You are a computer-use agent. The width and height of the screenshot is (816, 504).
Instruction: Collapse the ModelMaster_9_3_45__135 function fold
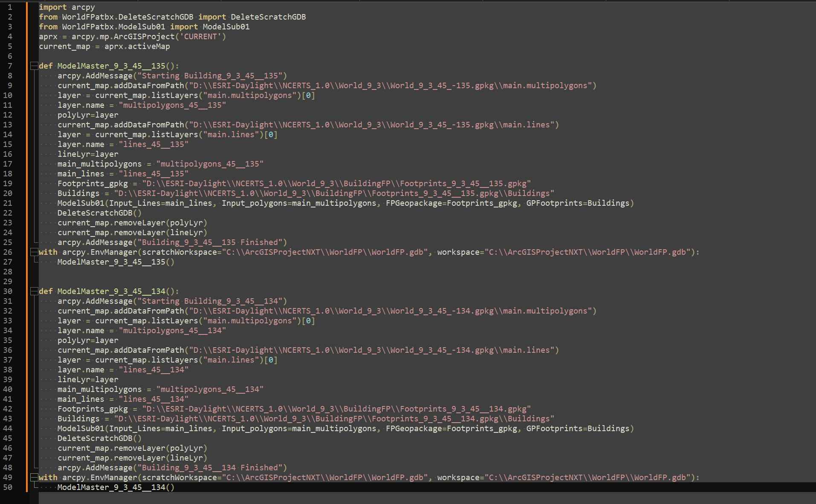click(x=33, y=66)
